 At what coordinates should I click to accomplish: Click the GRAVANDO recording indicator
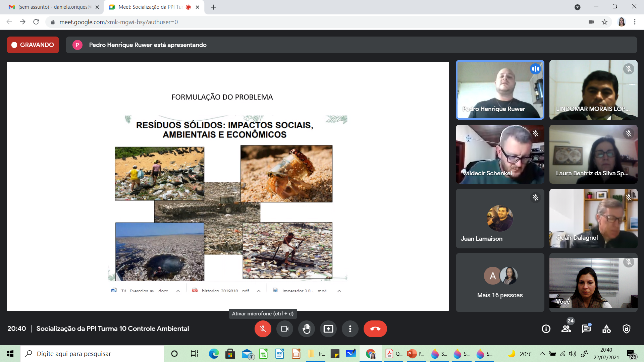click(x=33, y=45)
